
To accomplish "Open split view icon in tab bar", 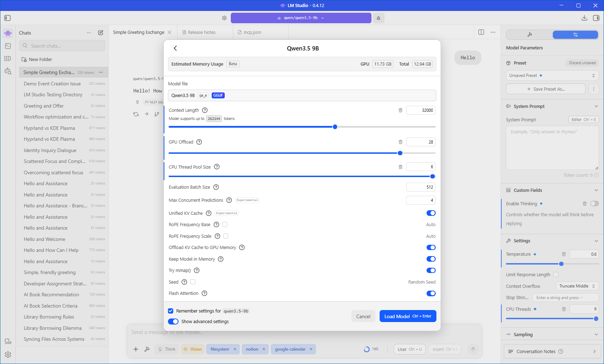I will (481, 32).
